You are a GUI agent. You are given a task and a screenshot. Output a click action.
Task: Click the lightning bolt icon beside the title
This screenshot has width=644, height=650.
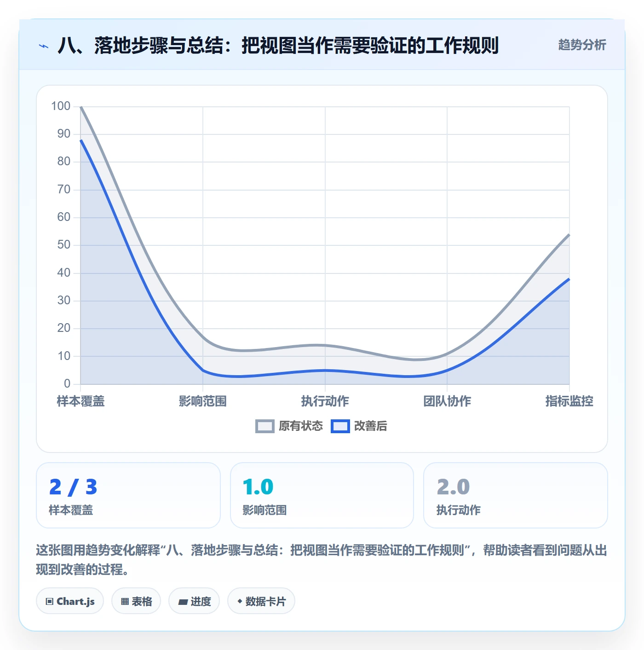(44, 46)
